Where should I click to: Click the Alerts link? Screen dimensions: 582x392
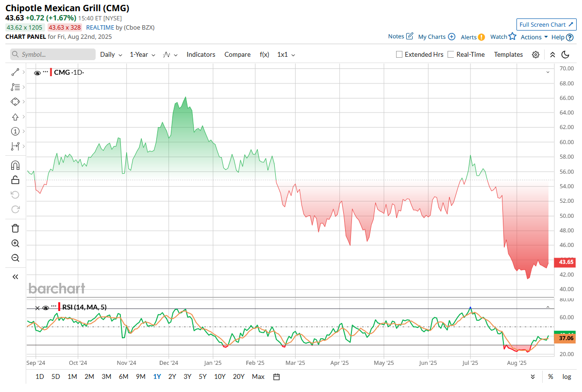(x=468, y=37)
